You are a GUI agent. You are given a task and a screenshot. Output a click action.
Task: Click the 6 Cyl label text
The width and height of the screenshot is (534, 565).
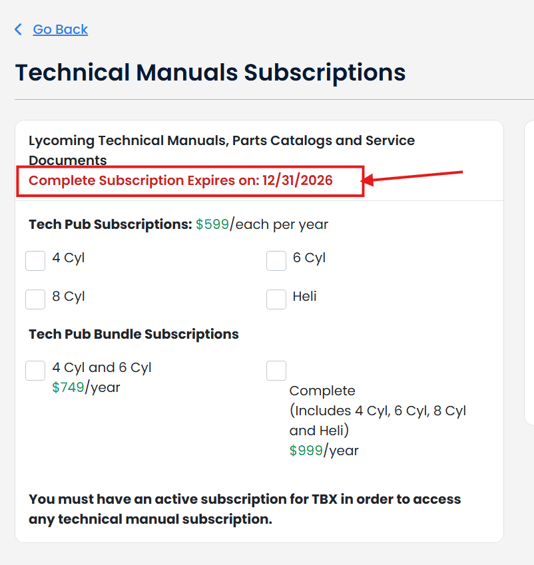pyautogui.click(x=309, y=258)
